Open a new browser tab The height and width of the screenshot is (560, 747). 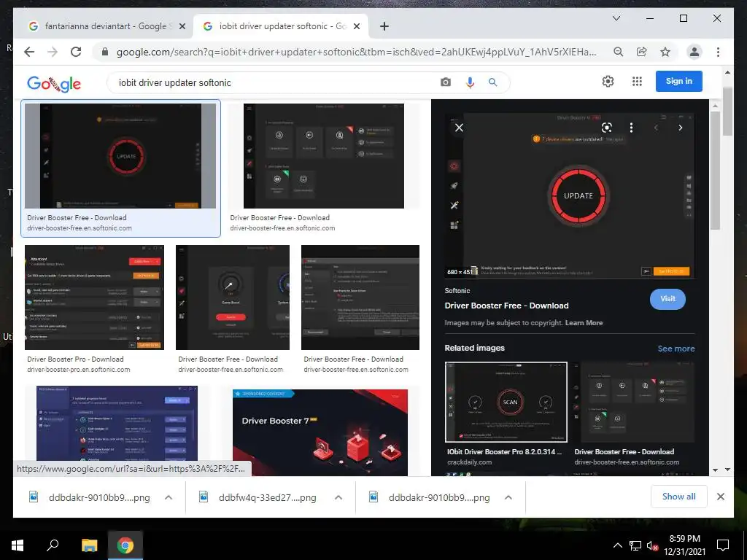click(x=384, y=27)
